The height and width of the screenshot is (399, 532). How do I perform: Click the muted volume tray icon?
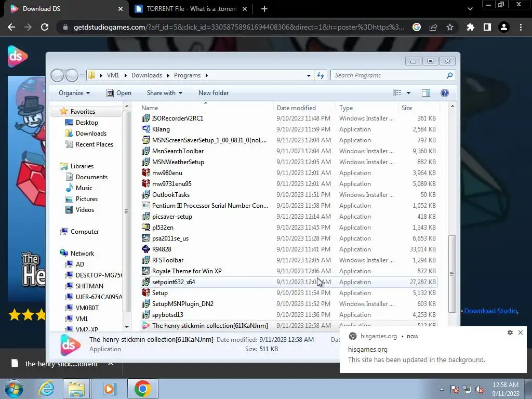point(480,390)
